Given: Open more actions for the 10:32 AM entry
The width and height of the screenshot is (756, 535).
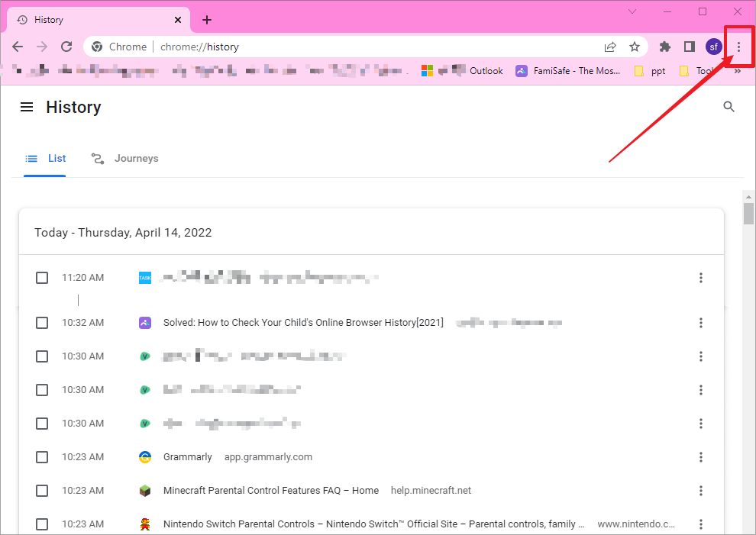Looking at the screenshot, I should pos(700,323).
